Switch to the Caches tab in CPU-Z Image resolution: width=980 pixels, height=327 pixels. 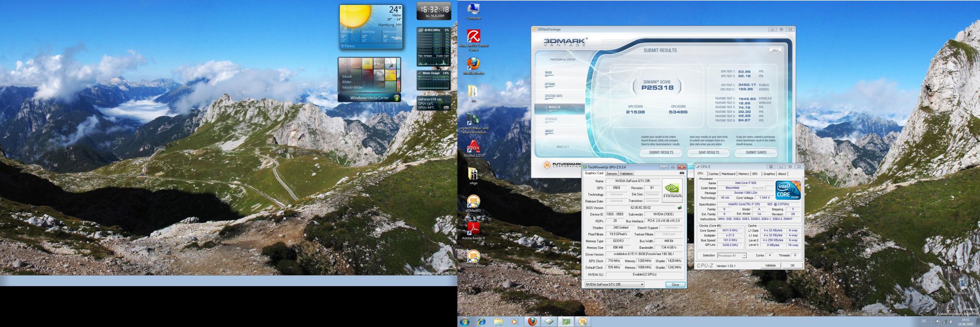[714, 174]
